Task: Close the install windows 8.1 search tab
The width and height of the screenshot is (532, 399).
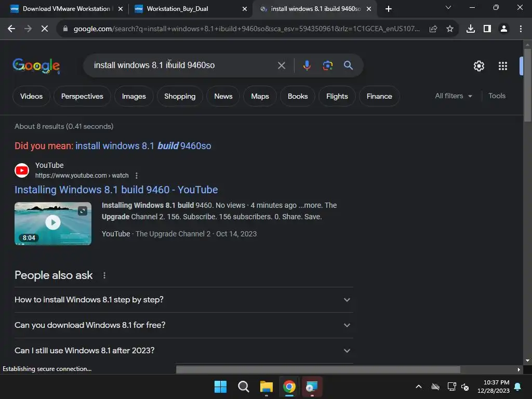Action: (369, 9)
